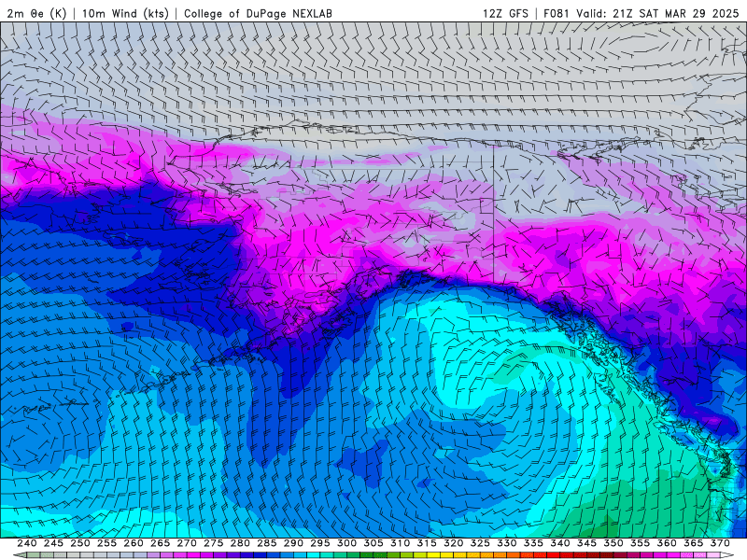
Task: Click the 265 value on the color scale
Action: (160, 543)
